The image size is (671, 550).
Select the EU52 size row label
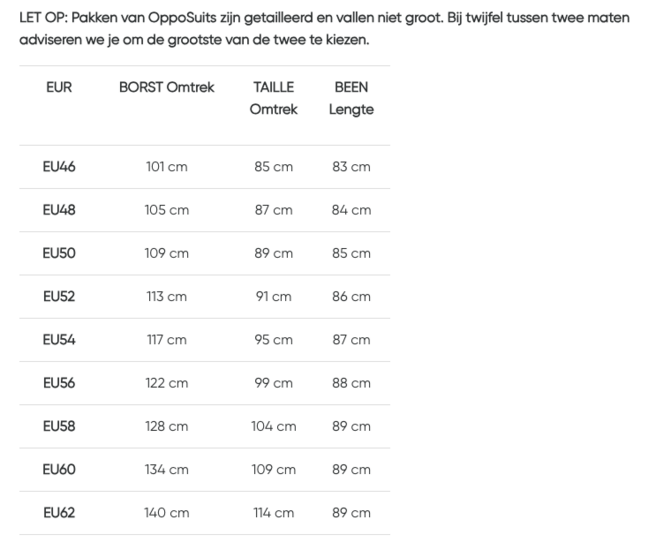59,296
